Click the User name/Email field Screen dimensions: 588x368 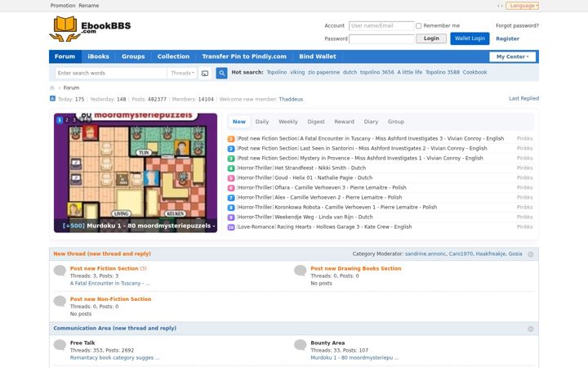pyautogui.click(x=381, y=26)
